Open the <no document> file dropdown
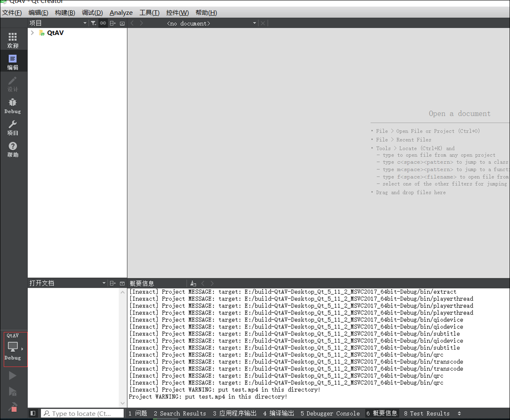This screenshot has height=420, width=510. click(211, 23)
